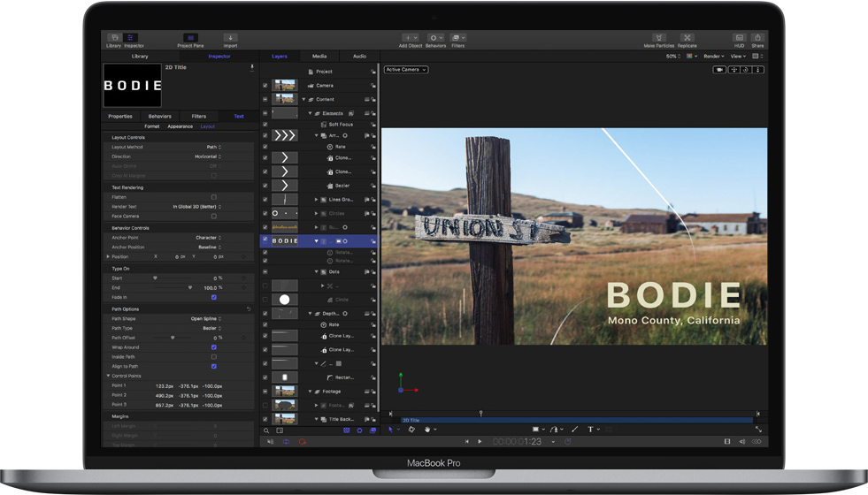The width and height of the screenshot is (868, 495).
Task: Click the search icon below the Layers list
Action: (266, 430)
